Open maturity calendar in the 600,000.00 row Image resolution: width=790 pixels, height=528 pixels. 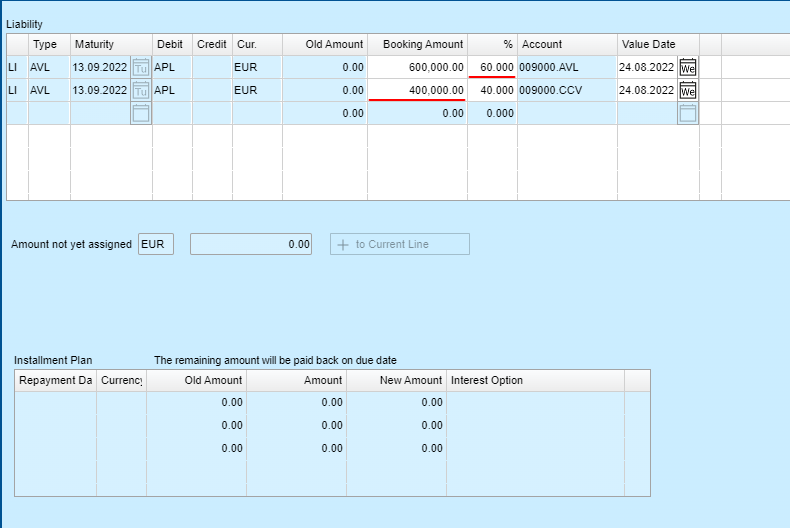click(x=141, y=67)
